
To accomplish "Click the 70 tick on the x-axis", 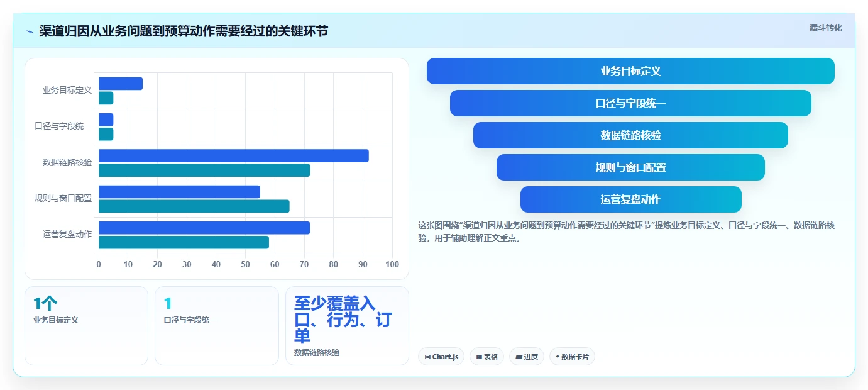I will [304, 265].
